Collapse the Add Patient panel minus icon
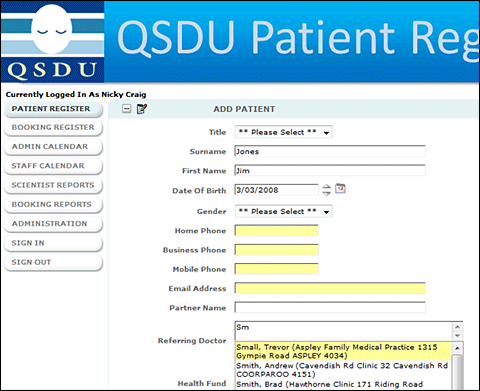The height and width of the screenshot is (391, 480). pyautogui.click(x=127, y=109)
